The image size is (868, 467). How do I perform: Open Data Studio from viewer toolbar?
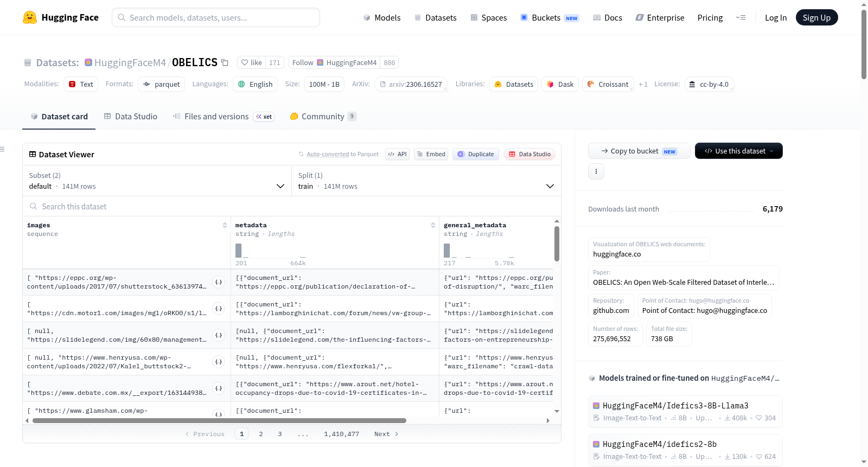(x=529, y=154)
